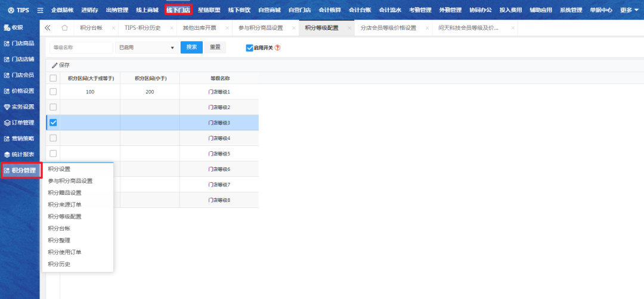Tick the select-all checkbox in table header
644x299 pixels.
tap(53, 78)
